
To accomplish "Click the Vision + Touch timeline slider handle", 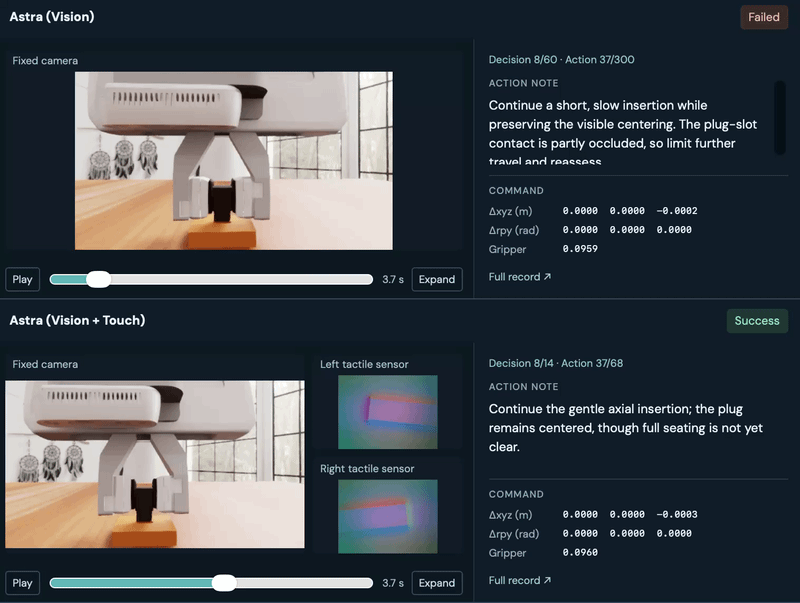I will 224,583.
